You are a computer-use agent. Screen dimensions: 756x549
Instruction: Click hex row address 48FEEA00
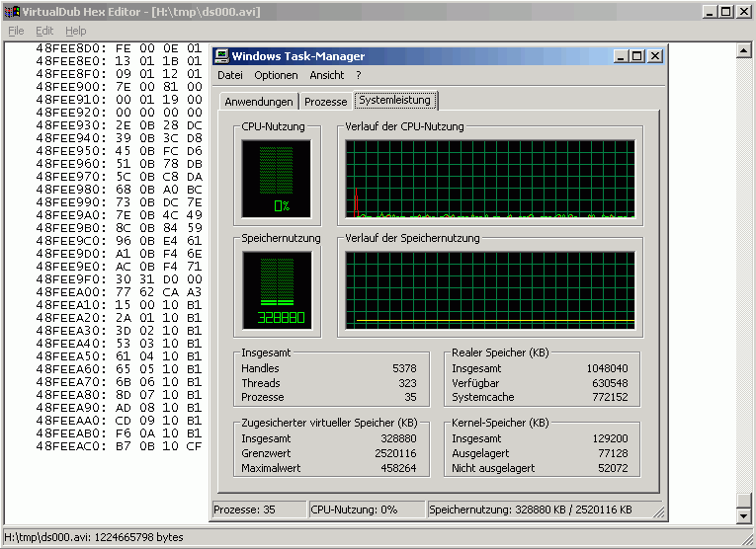pos(71,292)
